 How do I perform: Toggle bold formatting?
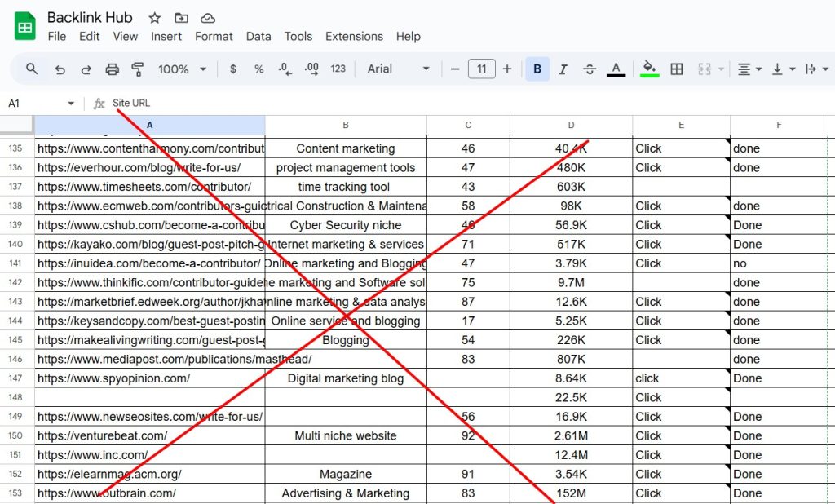(x=537, y=69)
